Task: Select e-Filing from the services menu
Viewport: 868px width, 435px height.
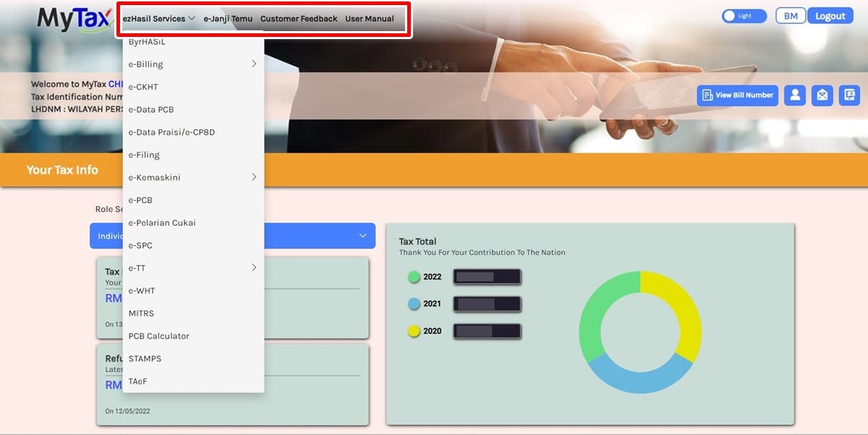Action: click(144, 154)
